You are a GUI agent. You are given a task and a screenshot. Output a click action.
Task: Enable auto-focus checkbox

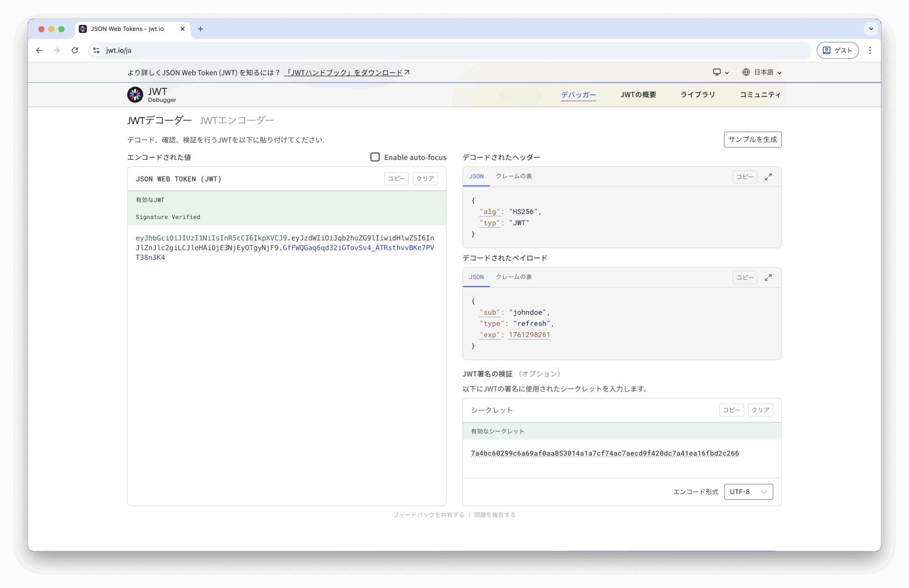click(x=375, y=157)
